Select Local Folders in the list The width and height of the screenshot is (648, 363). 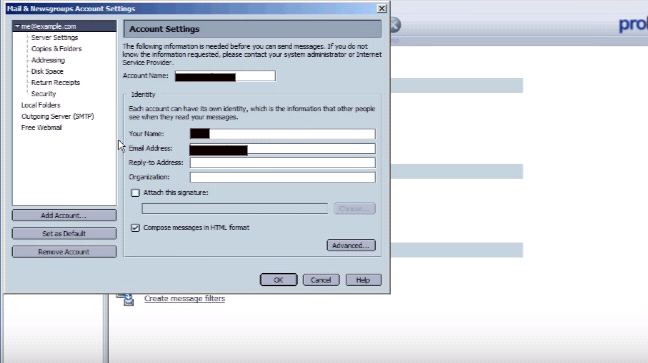[40, 105]
